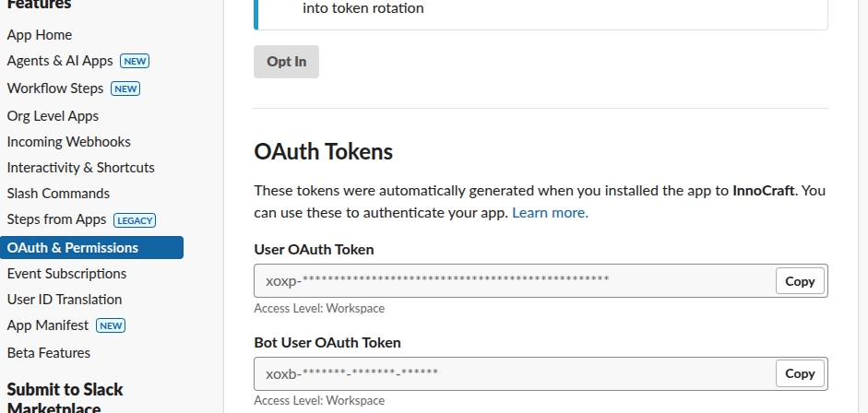Open Incoming Webhooks settings
Screen dimensions: 868x413
click(68, 142)
